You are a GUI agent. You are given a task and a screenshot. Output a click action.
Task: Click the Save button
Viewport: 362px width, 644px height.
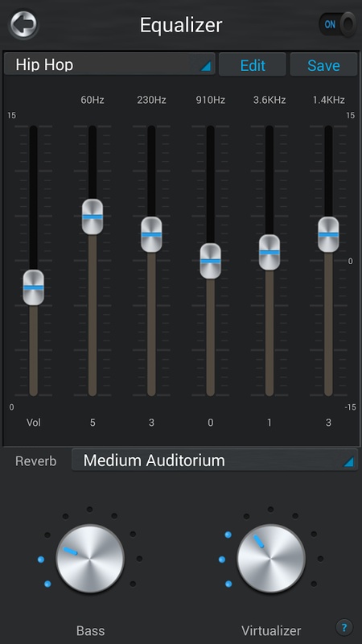[x=324, y=65]
